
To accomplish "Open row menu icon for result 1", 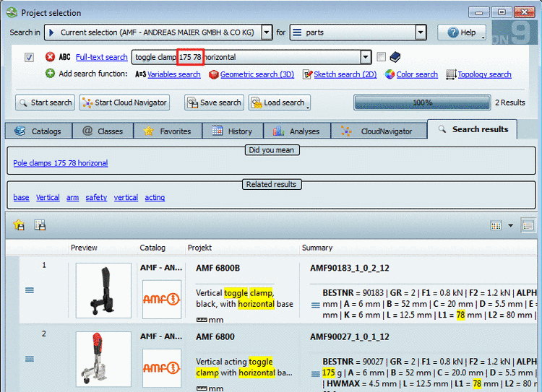I will pyautogui.click(x=30, y=290).
